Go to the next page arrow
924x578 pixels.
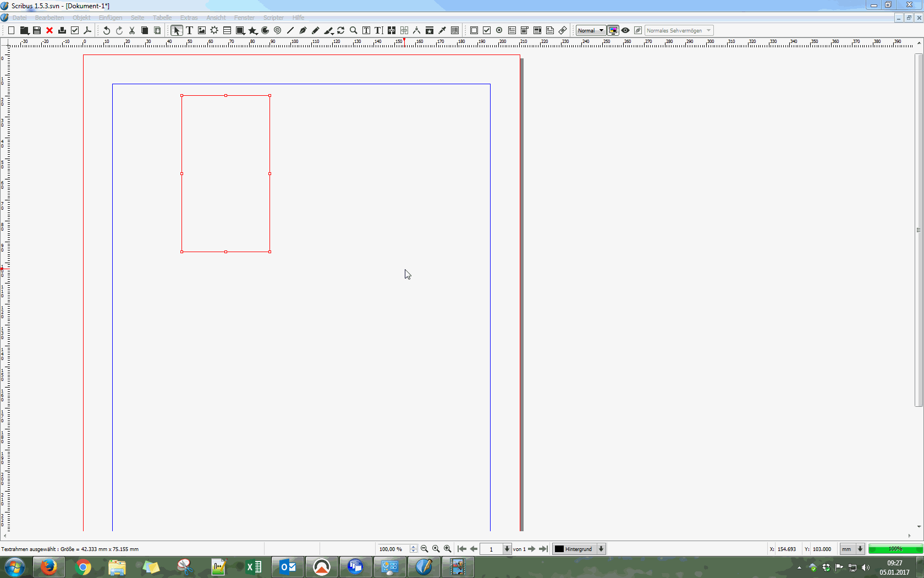pyautogui.click(x=532, y=549)
